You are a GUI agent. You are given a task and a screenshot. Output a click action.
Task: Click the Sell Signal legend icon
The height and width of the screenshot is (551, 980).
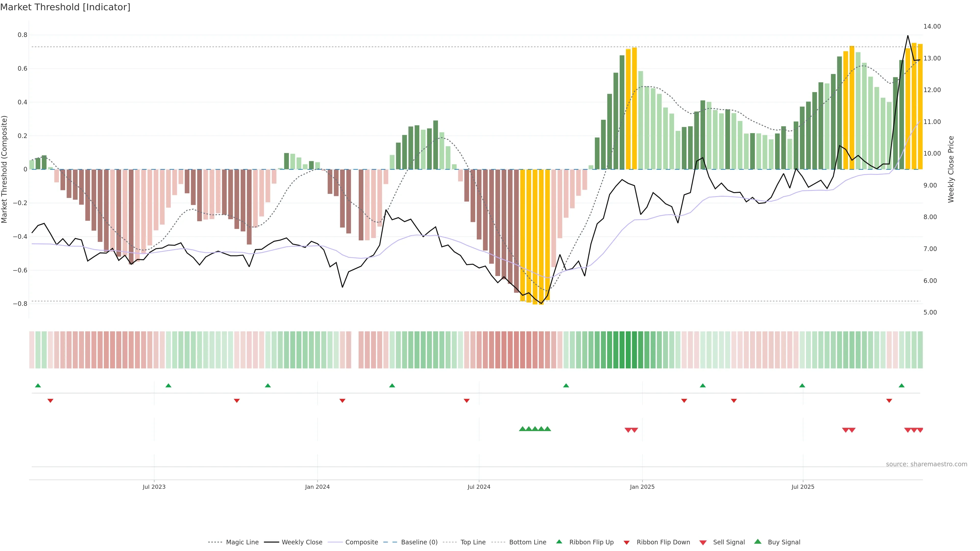703,543
